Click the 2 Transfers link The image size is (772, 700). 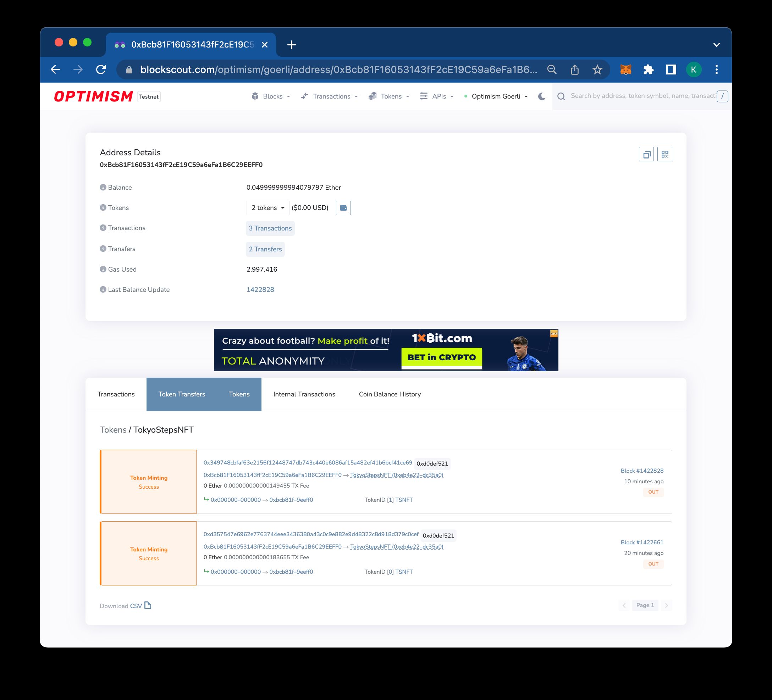pyautogui.click(x=266, y=249)
